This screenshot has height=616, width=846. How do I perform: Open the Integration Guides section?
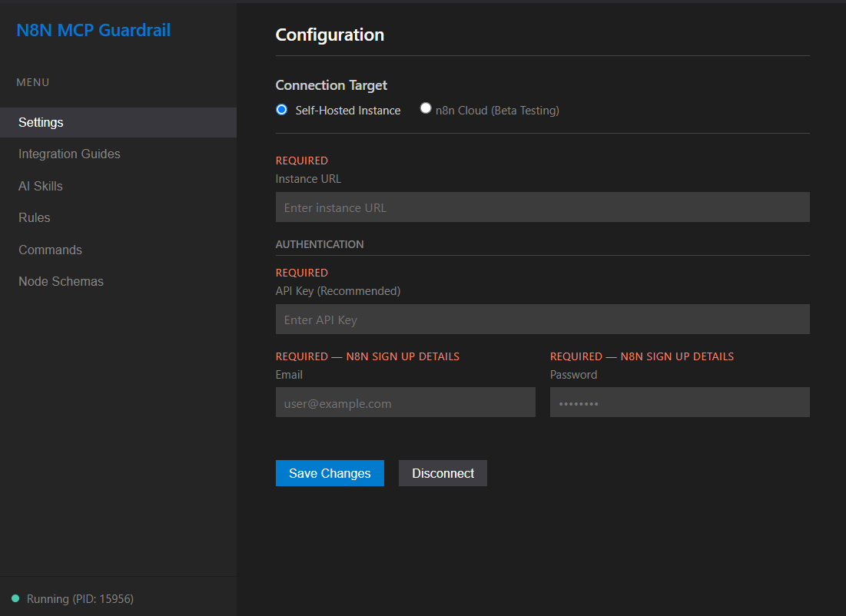click(69, 154)
